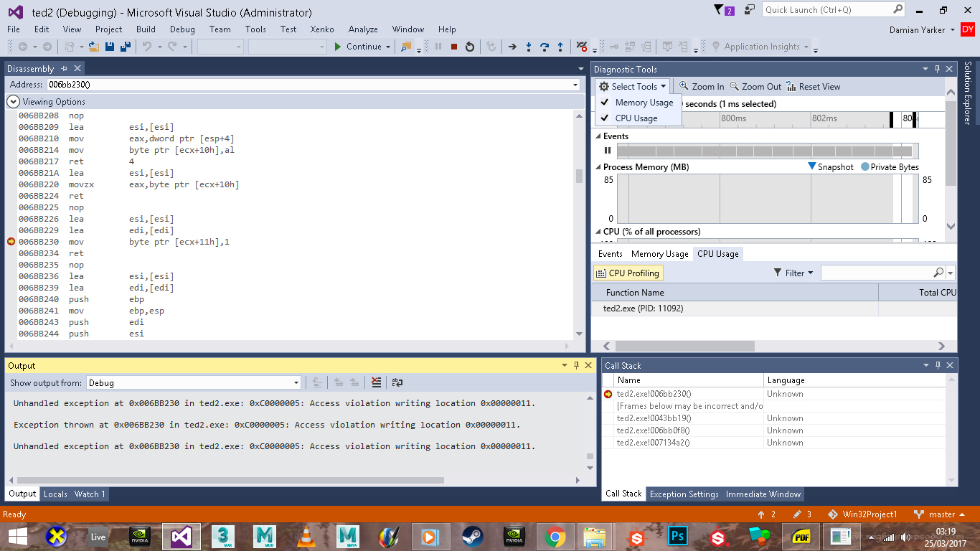Click the Show Next Statement arrow icon
980x551 pixels.
(x=512, y=47)
